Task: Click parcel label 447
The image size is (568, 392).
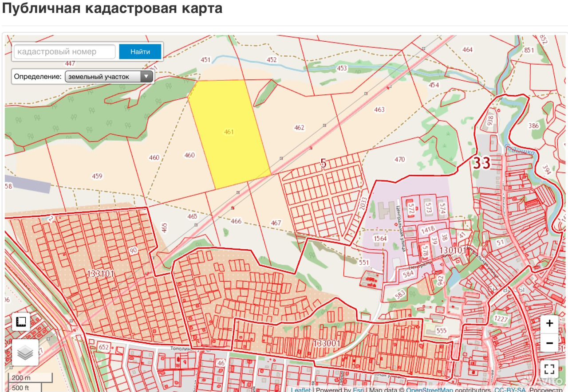Action: (70, 63)
